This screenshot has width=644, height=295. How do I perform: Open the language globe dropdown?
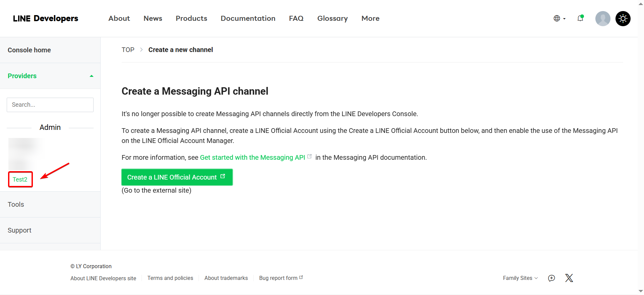click(559, 18)
